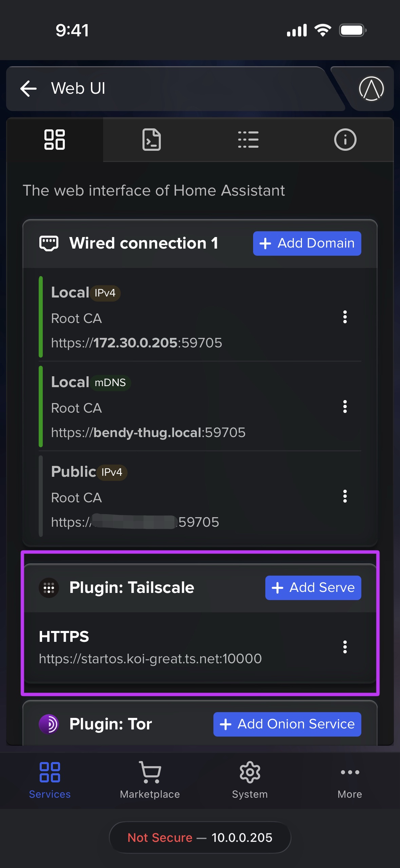The image size is (400, 868).
Task: Open options menu for Local IPv4 address
Action: (x=345, y=317)
